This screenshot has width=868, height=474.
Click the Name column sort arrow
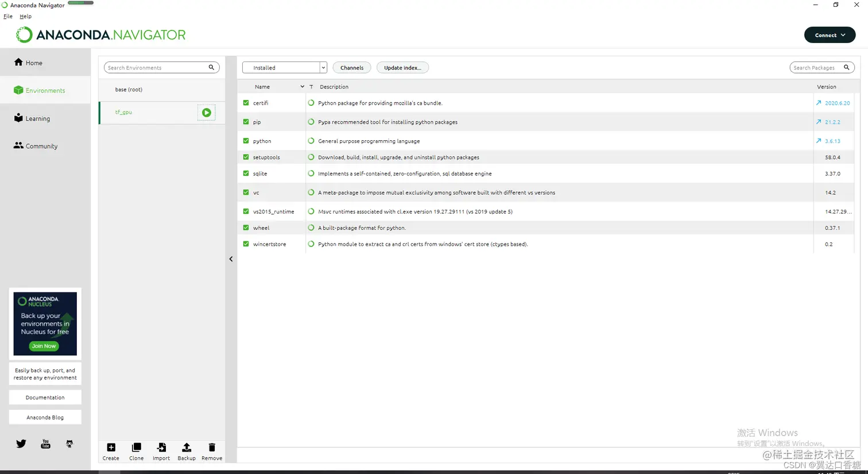click(302, 87)
